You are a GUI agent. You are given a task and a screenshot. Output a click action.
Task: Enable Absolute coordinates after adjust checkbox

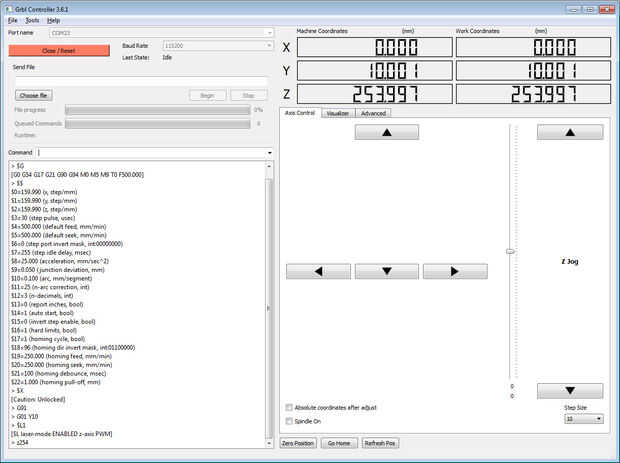(x=289, y=407)
